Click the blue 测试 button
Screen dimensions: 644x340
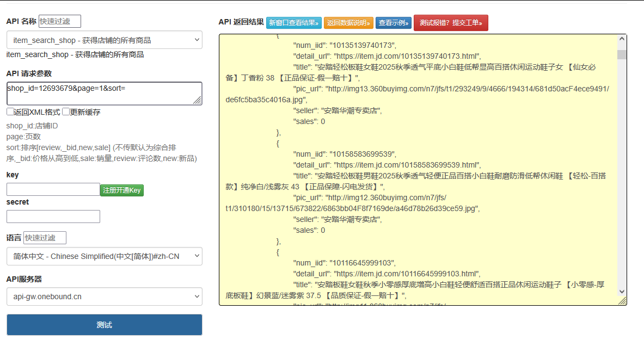pyautogui.click(x=105, y=325)
